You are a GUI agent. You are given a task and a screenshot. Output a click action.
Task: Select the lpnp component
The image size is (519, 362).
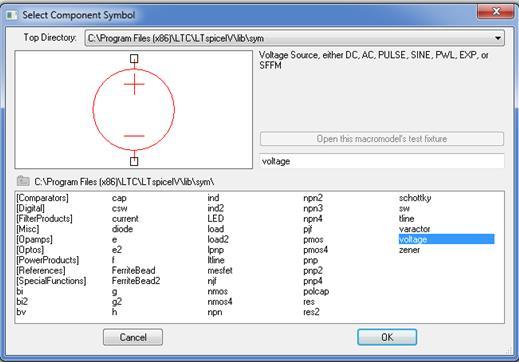pyautogui.click(x=216, y=250)
